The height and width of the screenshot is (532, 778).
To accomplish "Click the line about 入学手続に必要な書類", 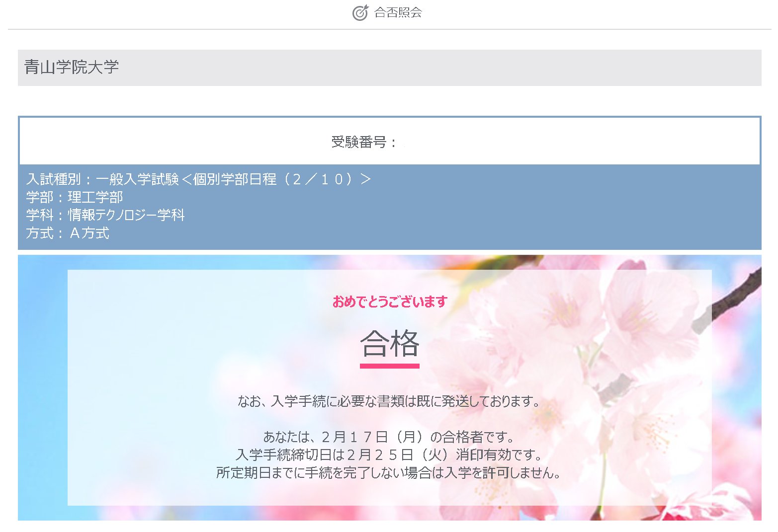I will click(x=389, y=401).
